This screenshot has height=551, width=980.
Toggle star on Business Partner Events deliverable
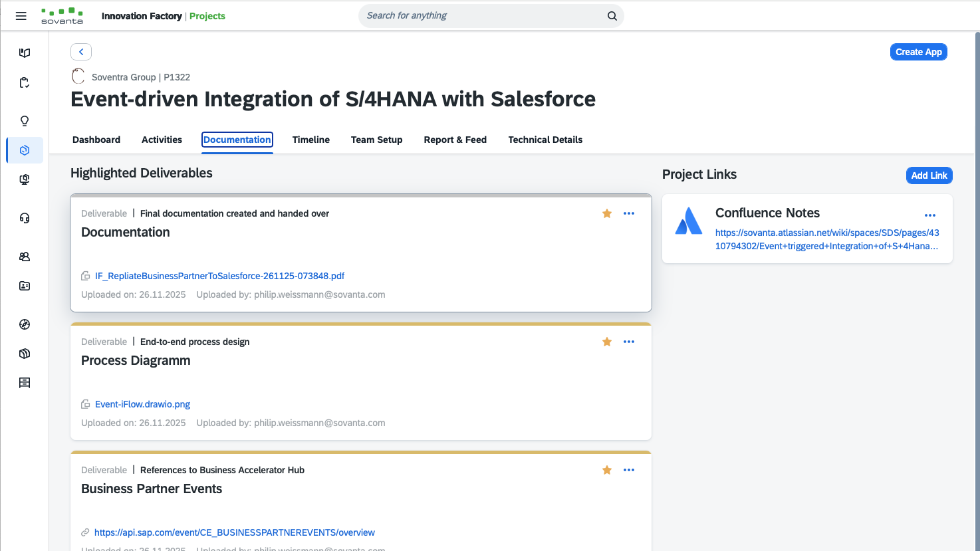pos(607,470)
